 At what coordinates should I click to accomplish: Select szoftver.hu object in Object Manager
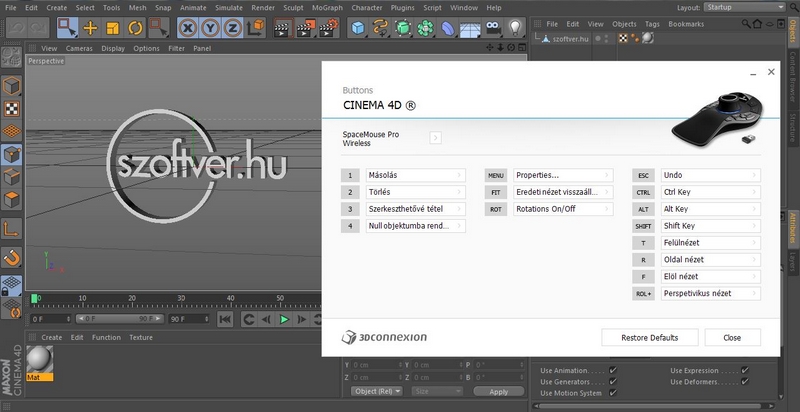(x=570, y=38)
